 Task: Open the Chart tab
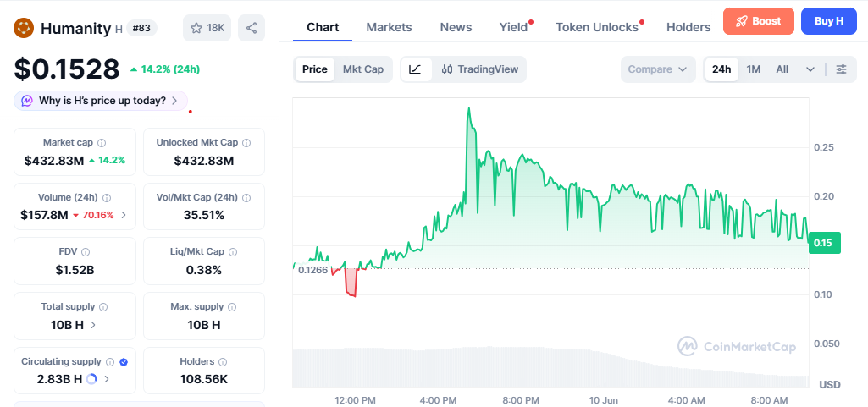click(x=323, y=27)
